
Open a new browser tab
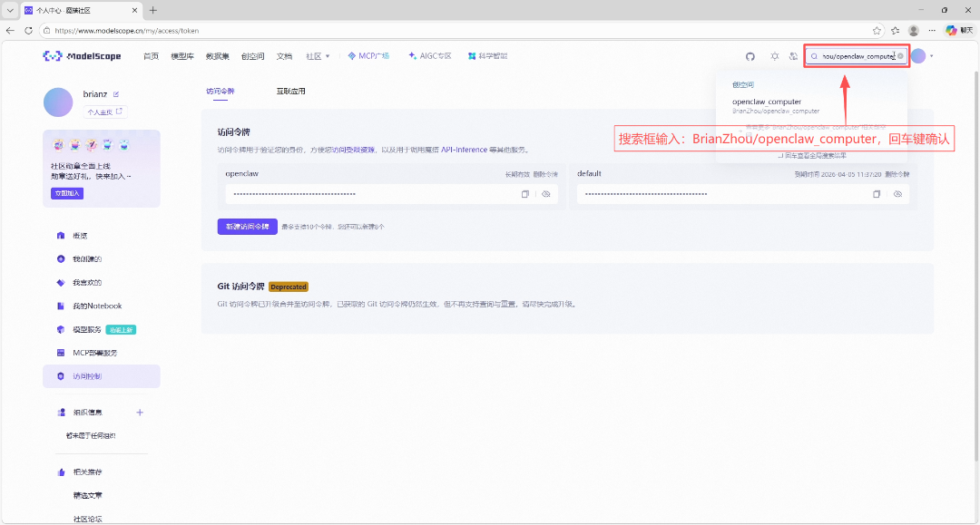[x=153, y=10]
